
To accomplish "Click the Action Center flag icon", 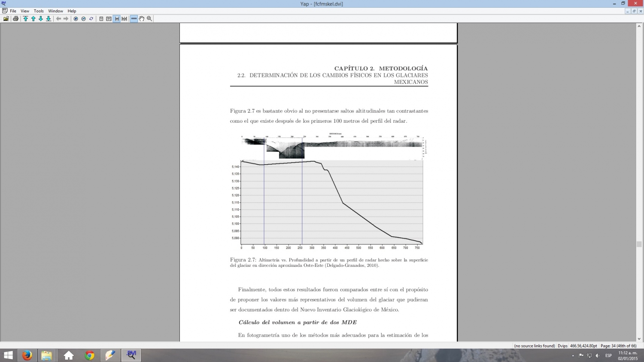I will point(581,356).
